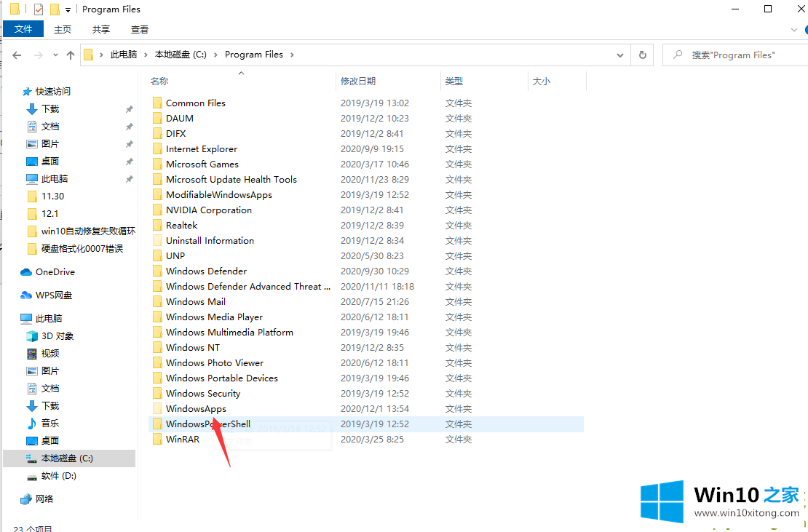Open the 共享 ribbon tab
The height and width of the screenshot is (532, 808).
101,29
